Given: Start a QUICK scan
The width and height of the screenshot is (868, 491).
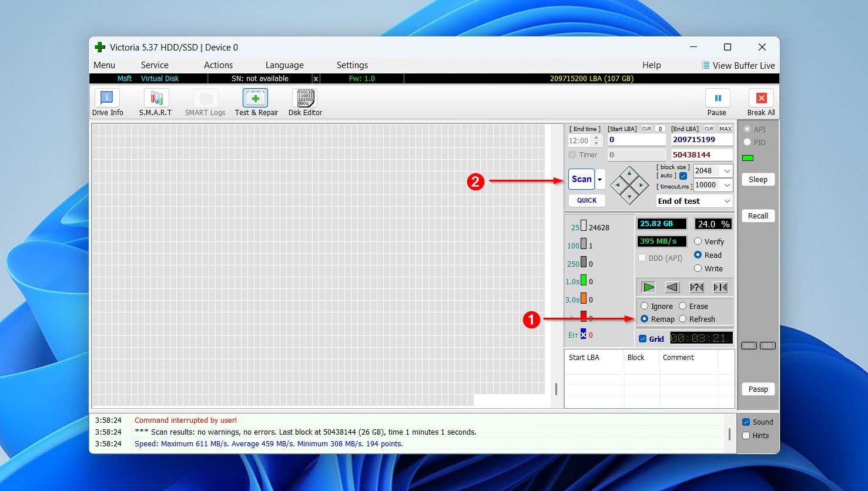Looking at the screenshot, I should pyautogui.click(x=586, y=200).
